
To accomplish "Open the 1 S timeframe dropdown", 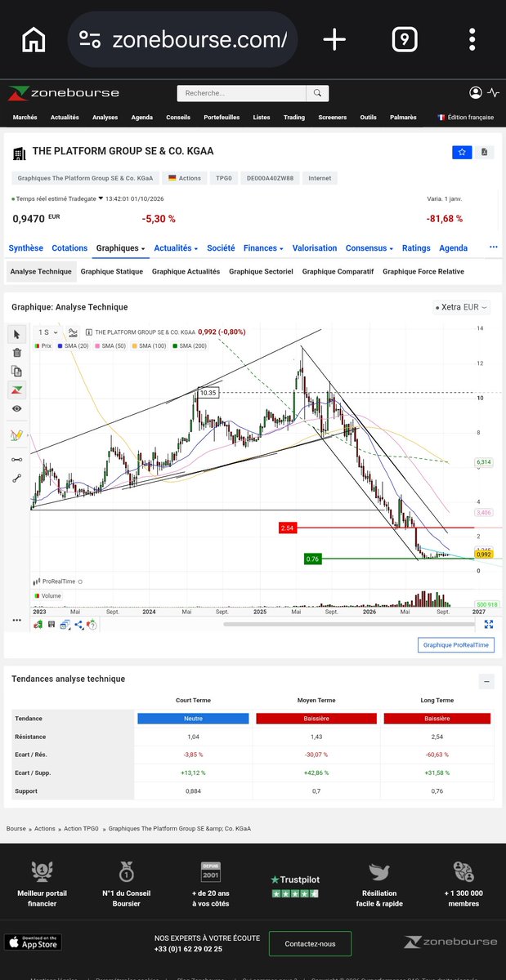I will [47, 332].
